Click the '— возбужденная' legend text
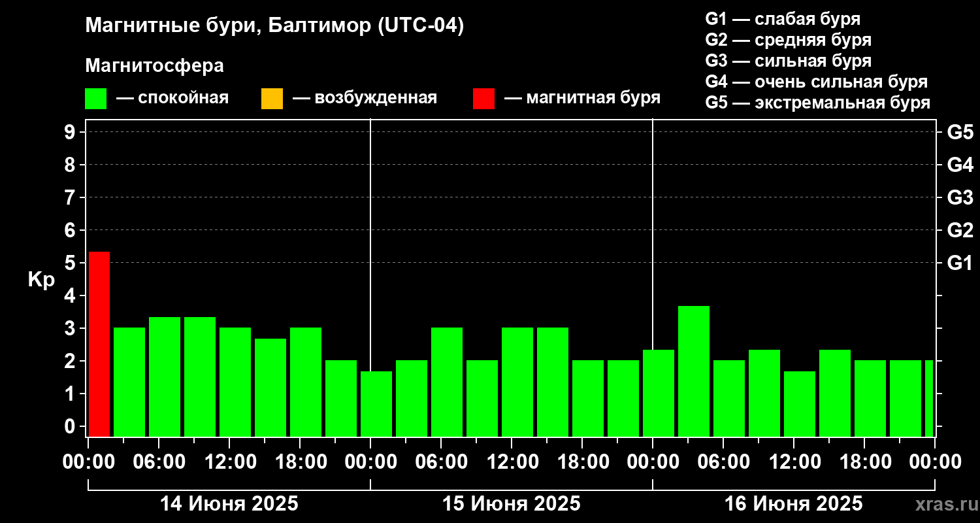This screenshot has height=523, width=980. tap(365, 99)
